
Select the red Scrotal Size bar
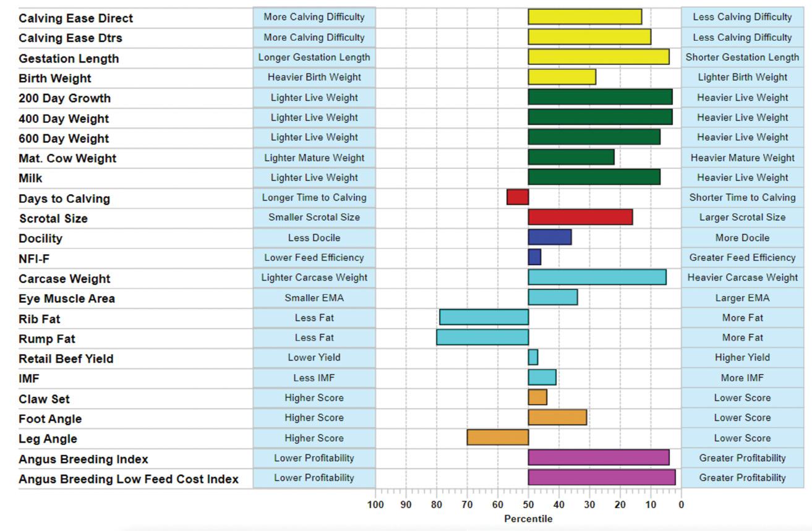[580, 217]
